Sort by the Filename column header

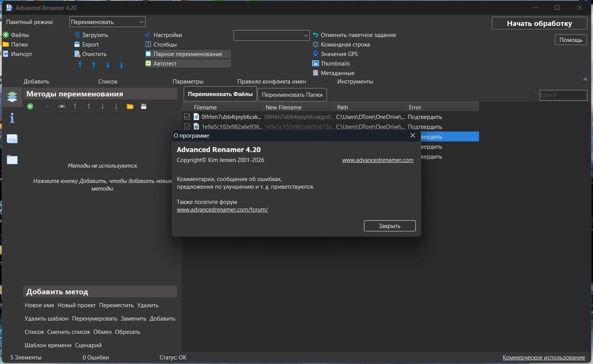pos(228,107)
